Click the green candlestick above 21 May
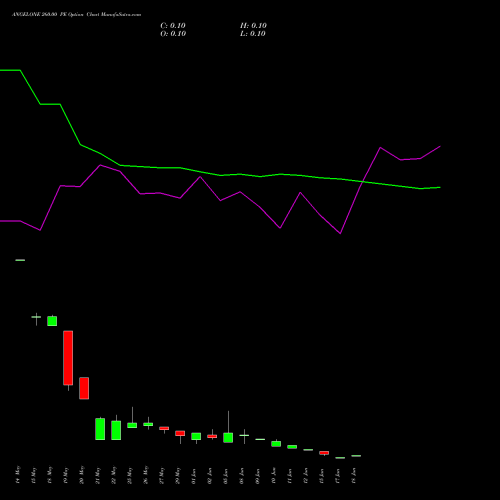The width and height of the screenshot is (500, 500). point(100,429)
